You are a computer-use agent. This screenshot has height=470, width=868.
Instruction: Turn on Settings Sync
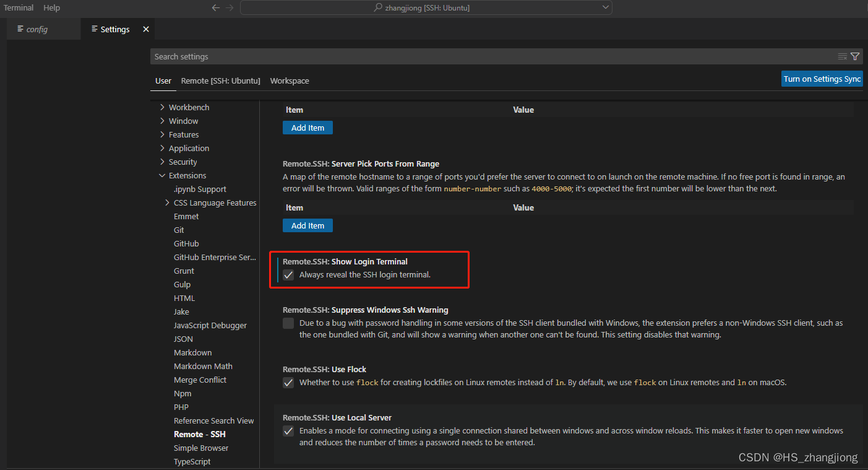click(x=822, y=79)
